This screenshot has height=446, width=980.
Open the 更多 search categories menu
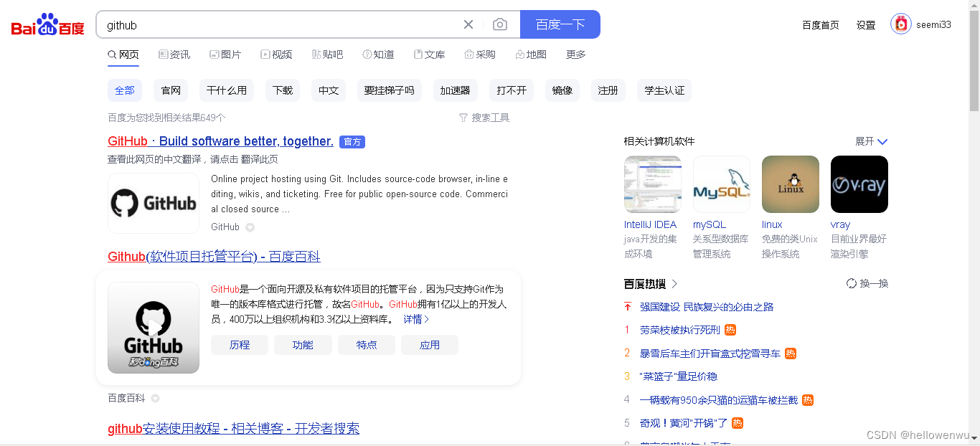click(576, 54)
